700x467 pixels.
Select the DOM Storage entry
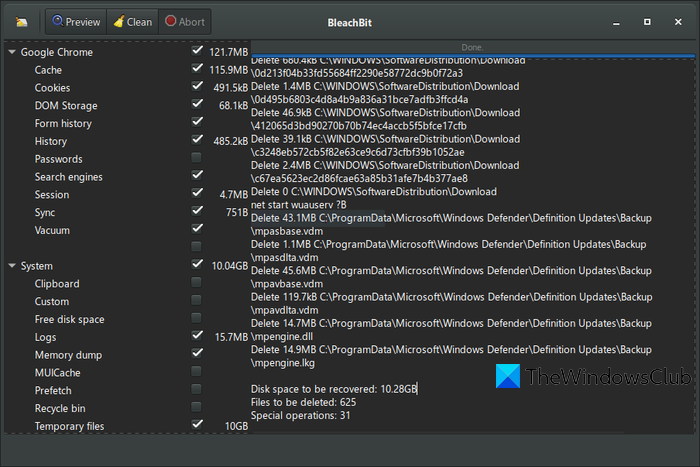pyautogui.click(x=65, y=106)
